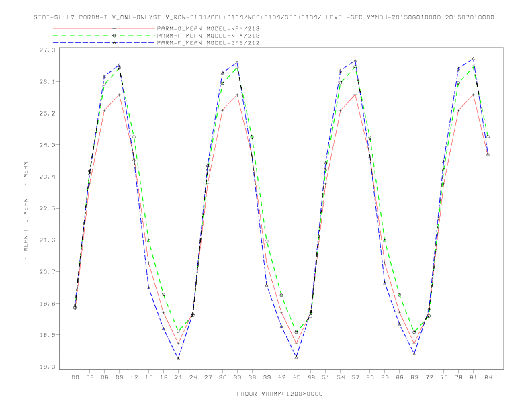
Task: Click x-axis tick label 63
Action: pyautogui.click(x=385, y=377)
